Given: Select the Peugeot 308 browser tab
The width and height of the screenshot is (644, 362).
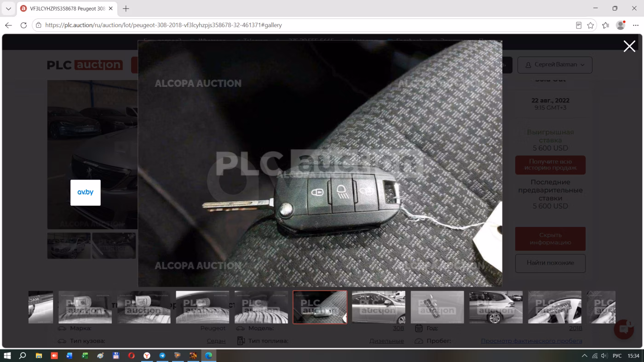Looking at the screenshot, I should tap(67, 8).
